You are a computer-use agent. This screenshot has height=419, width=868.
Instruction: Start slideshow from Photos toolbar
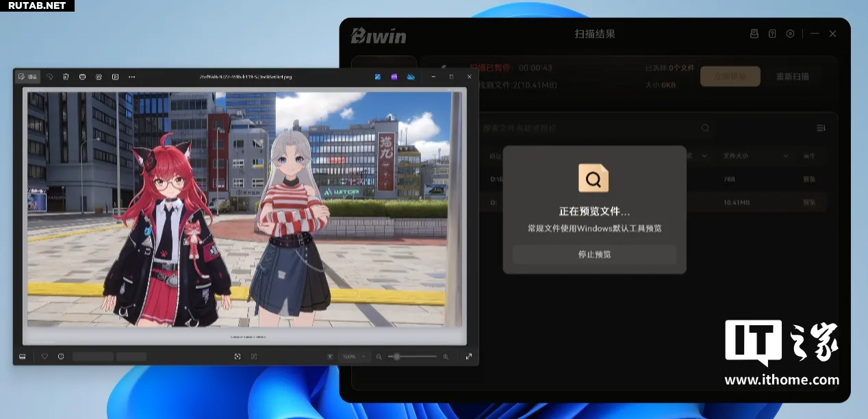115,77
